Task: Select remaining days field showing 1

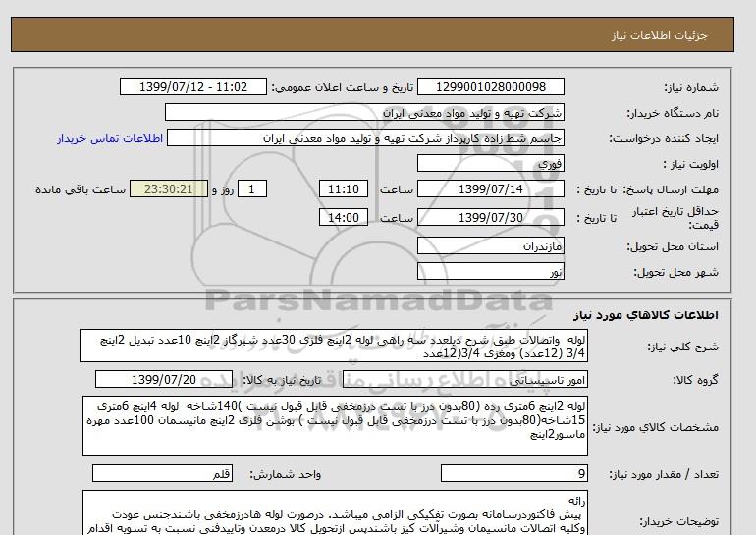Action: point(252,189)
